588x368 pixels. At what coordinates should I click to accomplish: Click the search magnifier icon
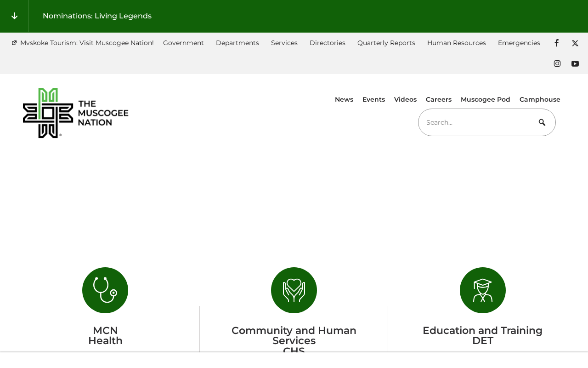(x=542, y=122)
